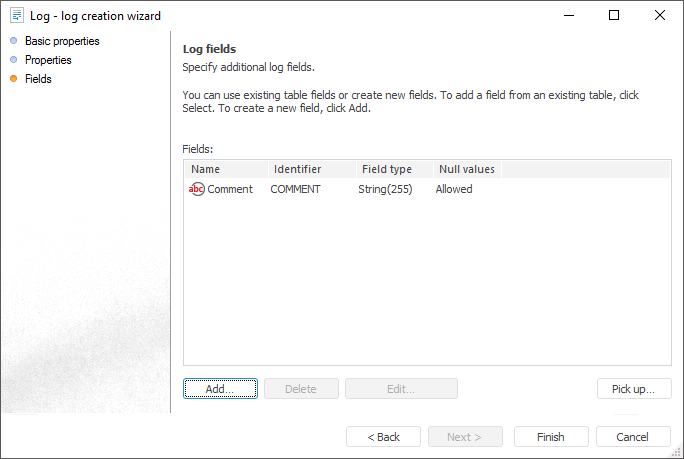This screenshot has width=684, height=459.
Task: Open the Pick up... dialog
Action: [x=633, y=389]
